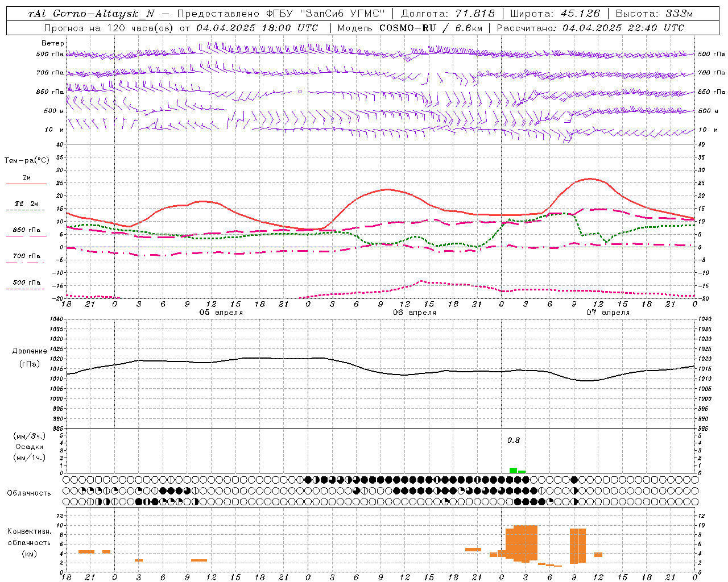Click the (мм/3ч.) precipitation unit label
The width and height of the screenshot is (728, 582).
[30, 436]
